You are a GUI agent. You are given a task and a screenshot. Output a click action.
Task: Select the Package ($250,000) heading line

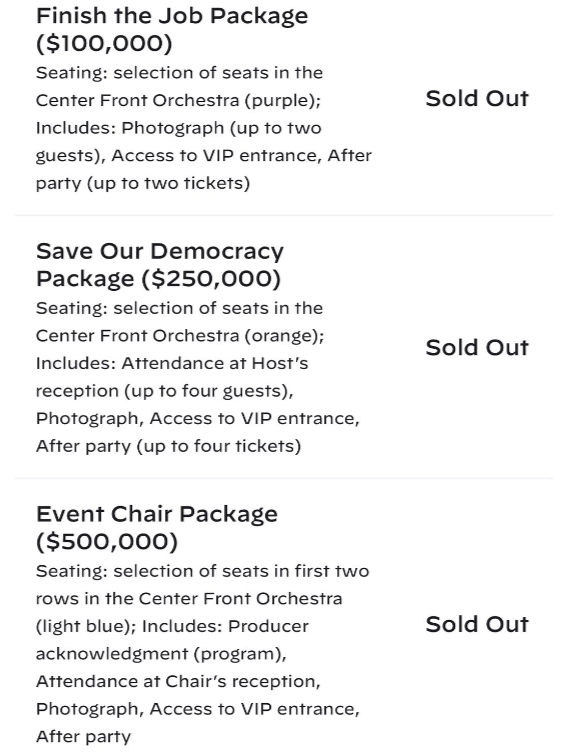(158, 279)
